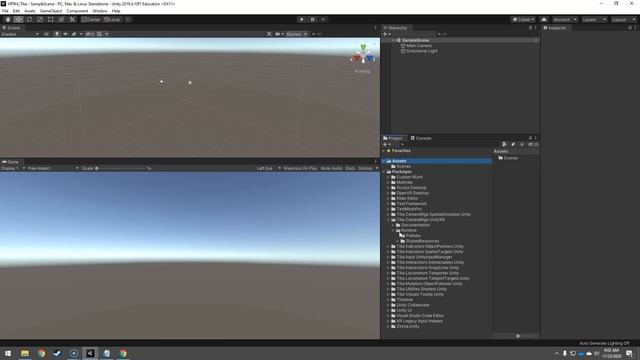The image size is (640, 360).
Task: Open the Left Eye dropdown in Game view
Action: coord(269,168)
